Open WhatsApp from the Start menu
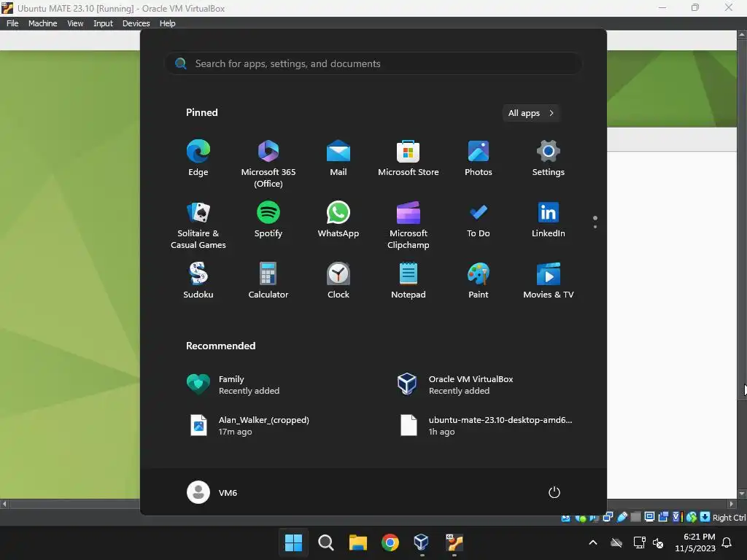 [338, 219]
